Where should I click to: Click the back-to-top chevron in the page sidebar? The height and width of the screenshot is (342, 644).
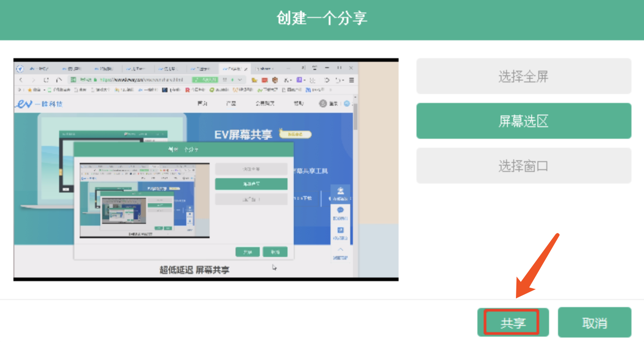click(x=340, y=249)
